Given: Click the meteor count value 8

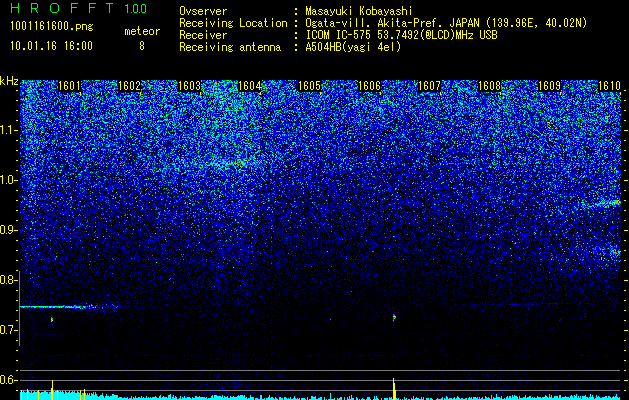Looking at the screenshot, I should point(142,46).
